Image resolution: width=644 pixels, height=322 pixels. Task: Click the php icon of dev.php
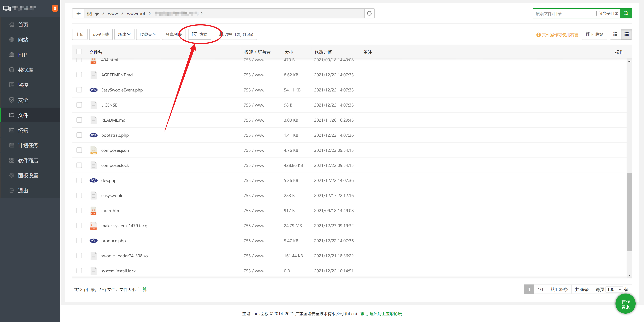(94, 180)
